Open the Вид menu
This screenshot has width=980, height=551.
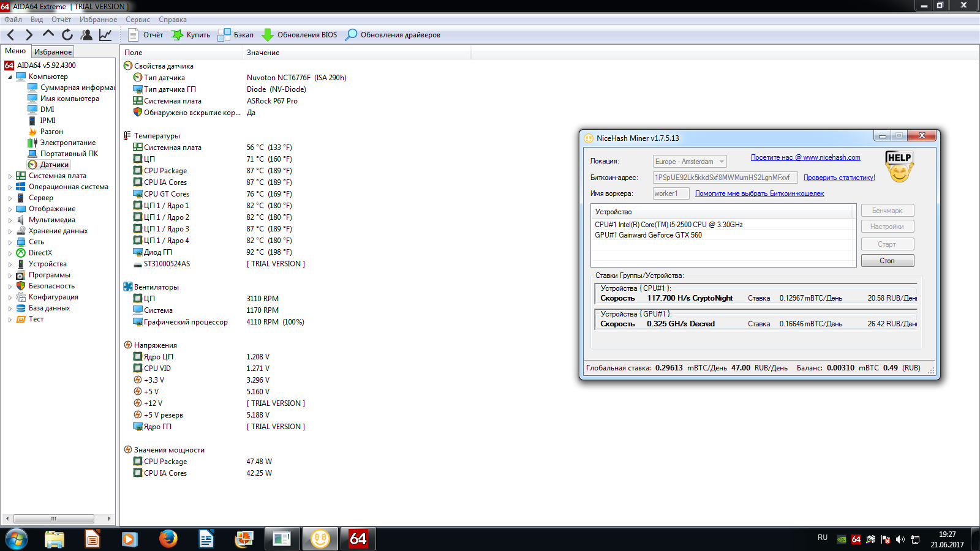point(37,20)
